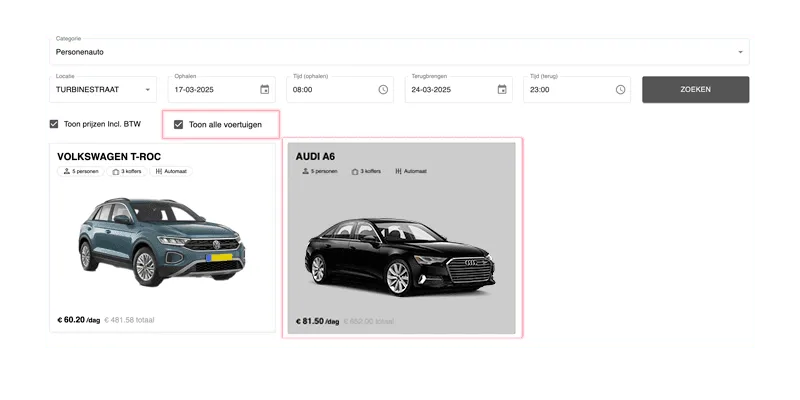Click persons icon on Audi A6 card
The height and width of the screenshot is (400, 800).
coord(305,171)
